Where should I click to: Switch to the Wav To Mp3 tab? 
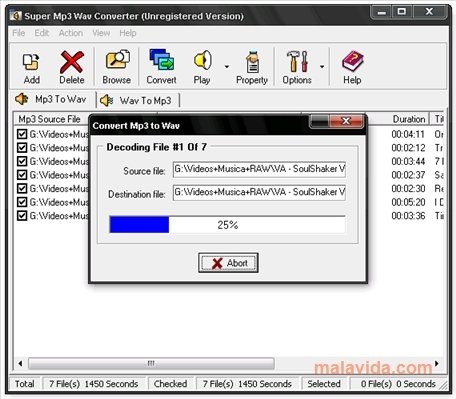tap(138, 100)
